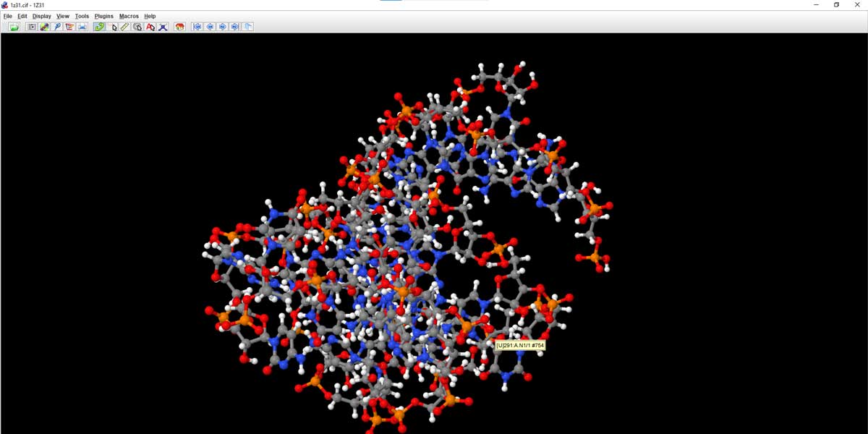Activate the green rotate molecule tool
Viewport: 868px width, 434px height.
(99, 26)
